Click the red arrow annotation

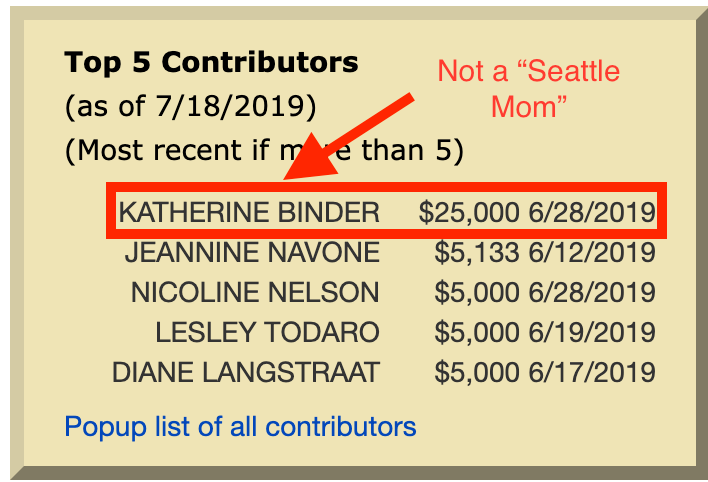[x=348, y=137]
